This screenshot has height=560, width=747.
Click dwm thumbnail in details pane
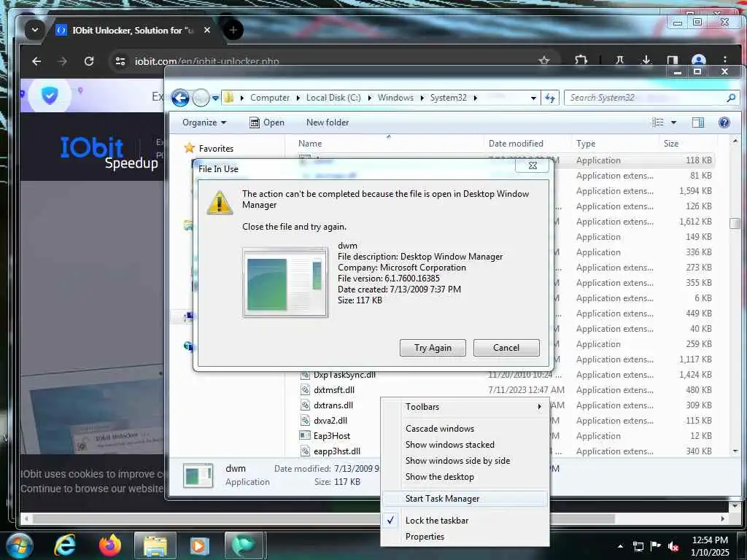pyautogui.click(x=198, y=475)
